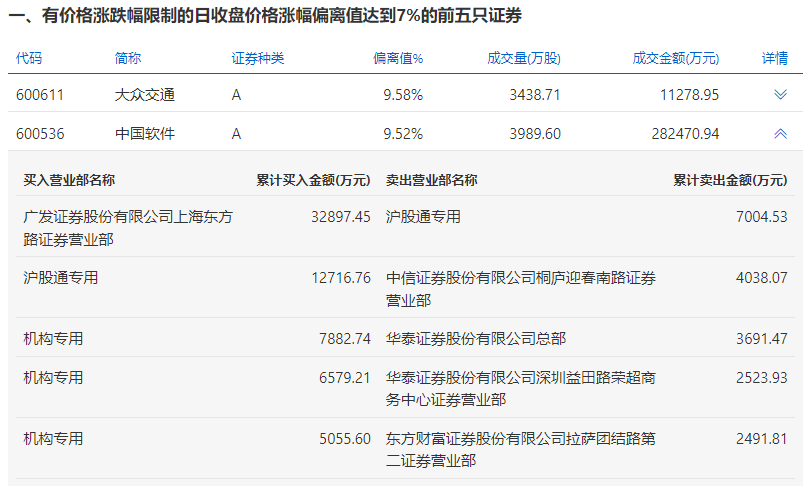This screenshot has width=810, height=486.
Task: Select stock code 600611
Action: tap(40, 95)
